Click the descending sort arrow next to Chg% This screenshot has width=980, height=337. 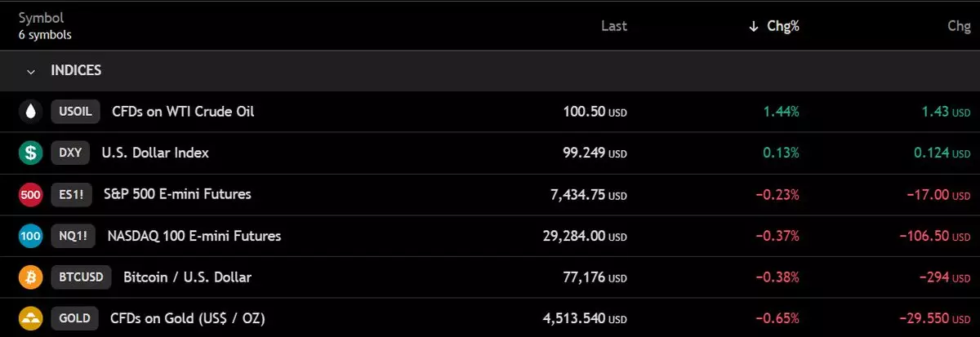click(x=753, y=26)
